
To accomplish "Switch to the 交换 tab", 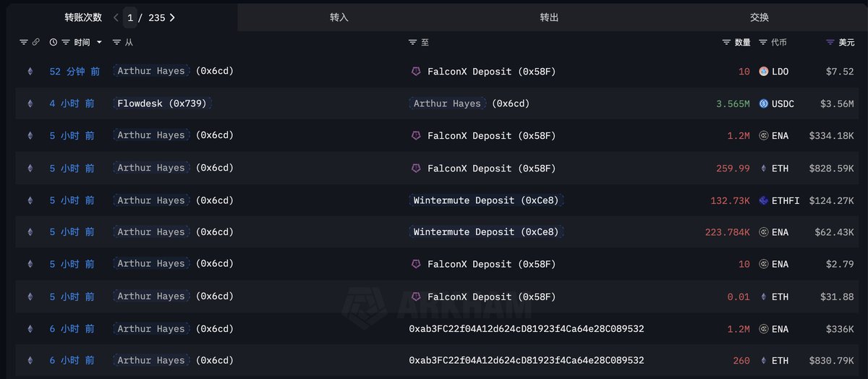I will 759,17.
